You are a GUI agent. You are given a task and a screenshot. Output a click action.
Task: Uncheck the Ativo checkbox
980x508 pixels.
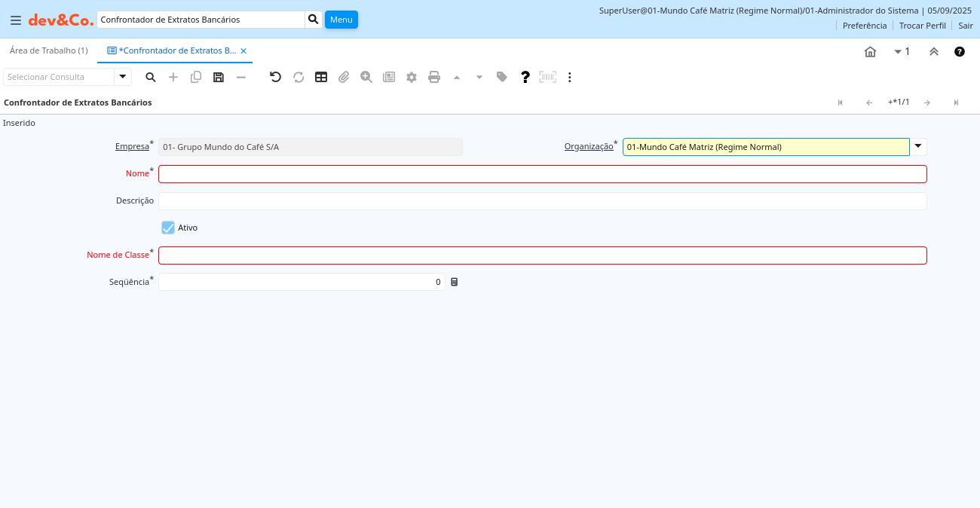click(x=168, y=228)
